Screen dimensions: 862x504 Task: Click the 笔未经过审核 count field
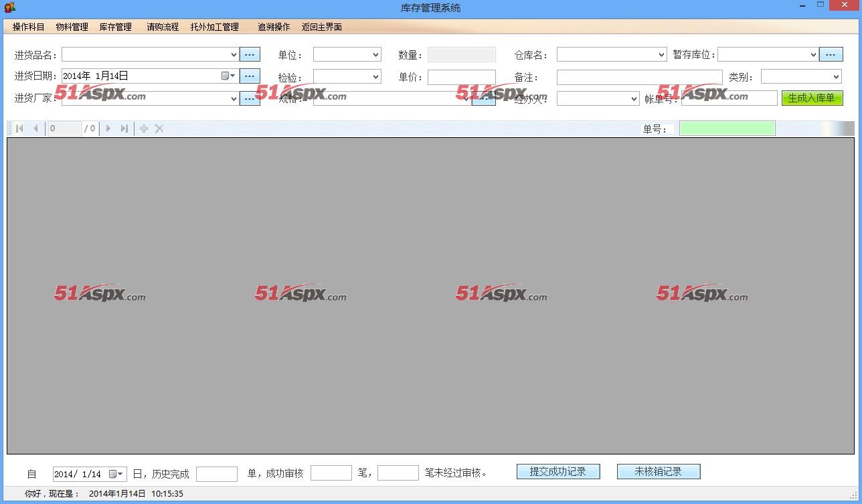pyautogui.click(x=398, y=474)
